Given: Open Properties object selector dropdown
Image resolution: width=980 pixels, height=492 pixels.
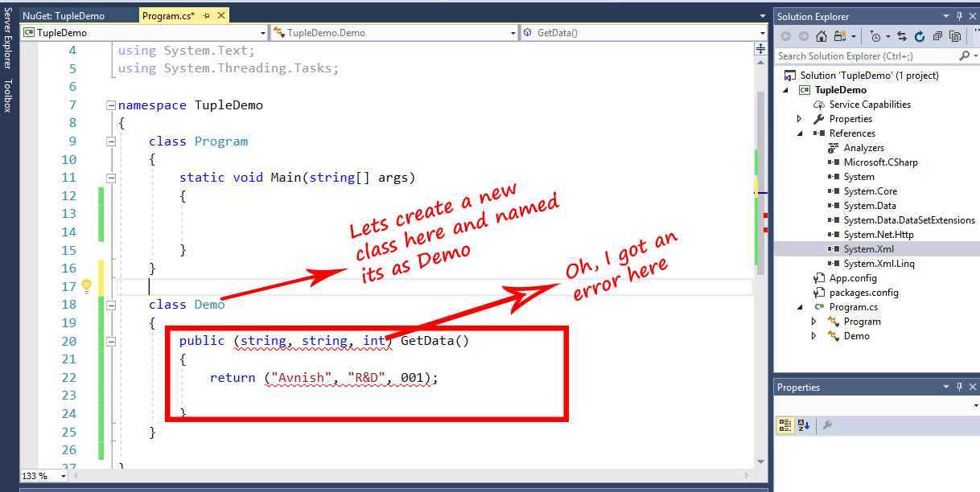Looking at the screenshot, I should pos(975,406).
